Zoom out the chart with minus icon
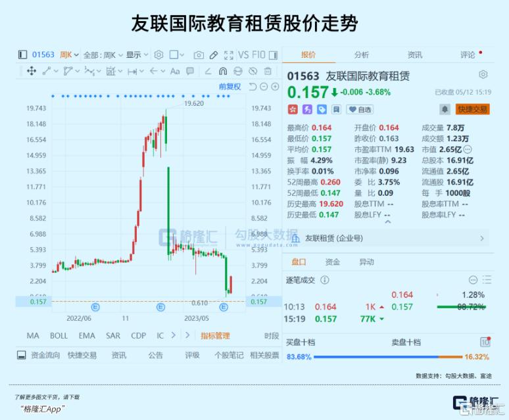 click(x=264, y=87)
